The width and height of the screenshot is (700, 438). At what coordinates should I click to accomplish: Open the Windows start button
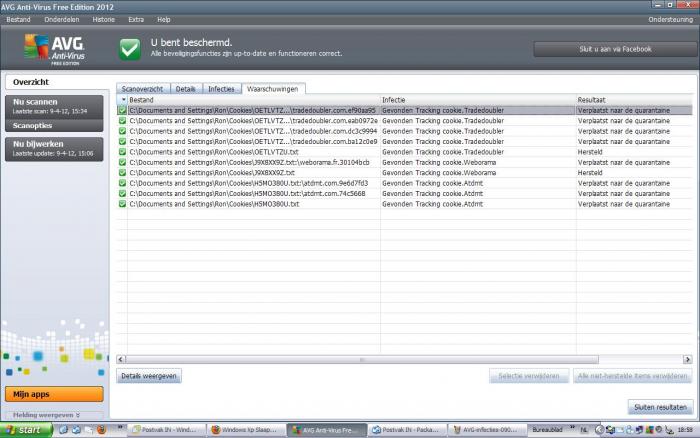point(26,430)
